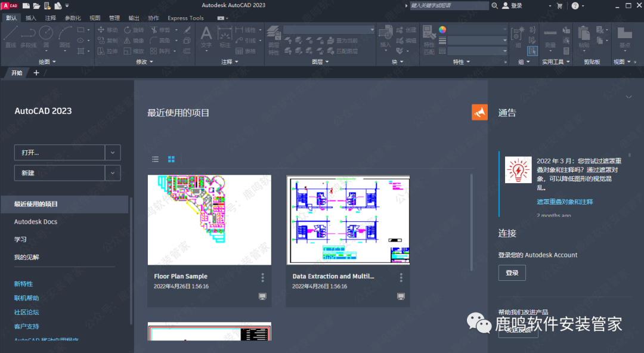Viewport: 644px width, 353px height.
Task: Select the Array (阵列) tool
Action: (160, 51)
